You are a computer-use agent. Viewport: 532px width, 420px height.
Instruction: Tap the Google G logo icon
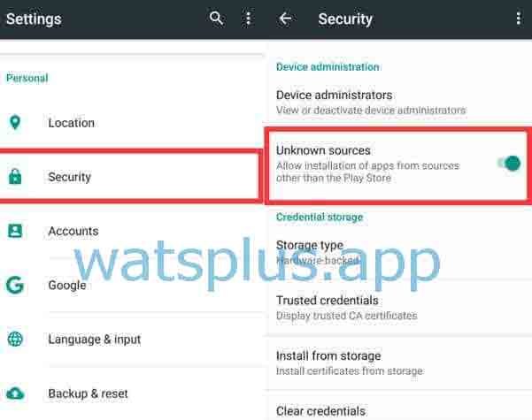click(15, 285)
